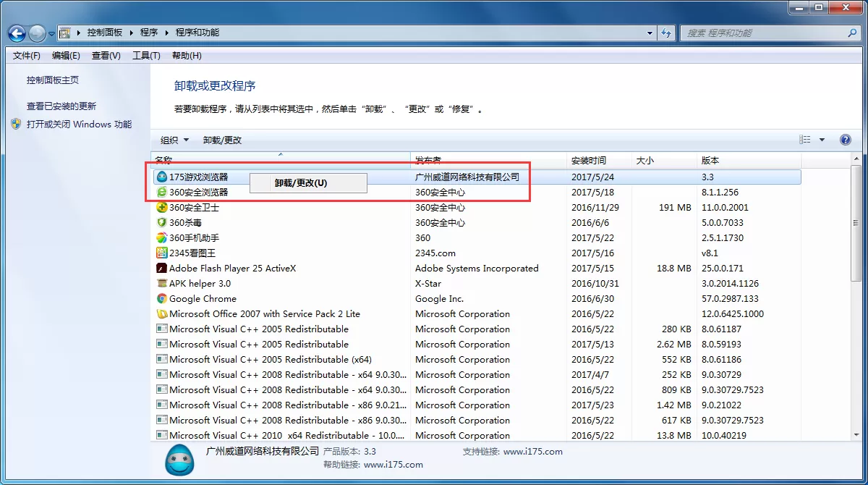868x485 pixels.
Task: Click the 360手机助手 program icon
Action: click(162, 237)
